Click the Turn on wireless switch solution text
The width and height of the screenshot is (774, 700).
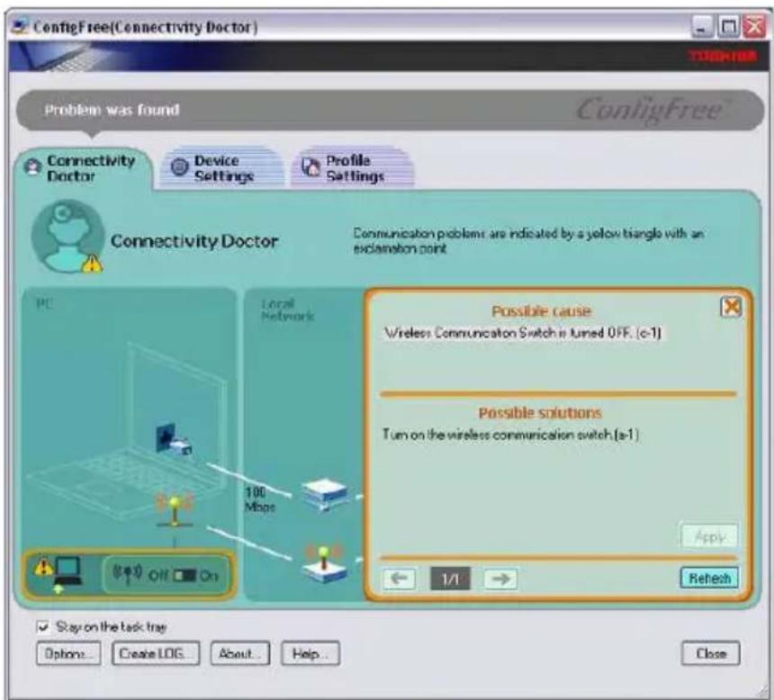[x=511, y=435]
